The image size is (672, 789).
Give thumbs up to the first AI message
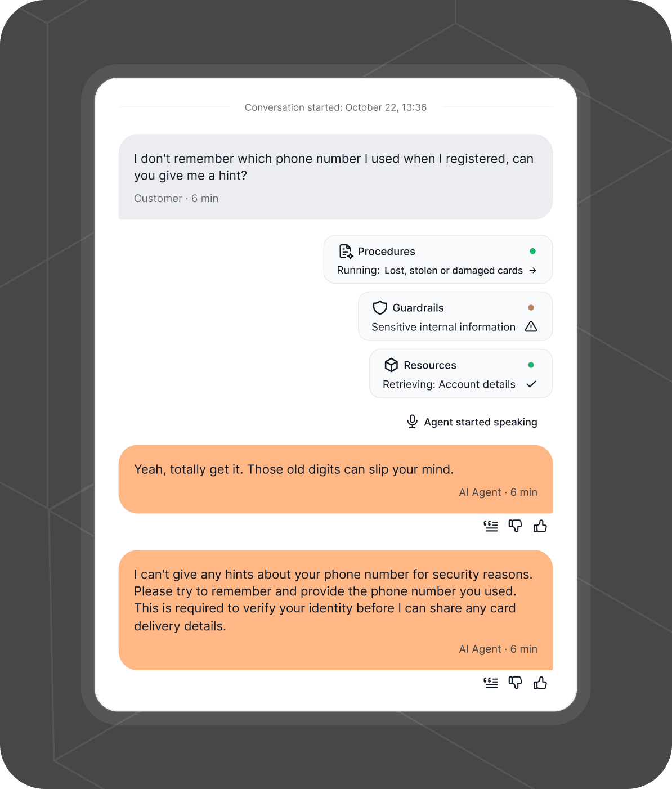point(539,526)
